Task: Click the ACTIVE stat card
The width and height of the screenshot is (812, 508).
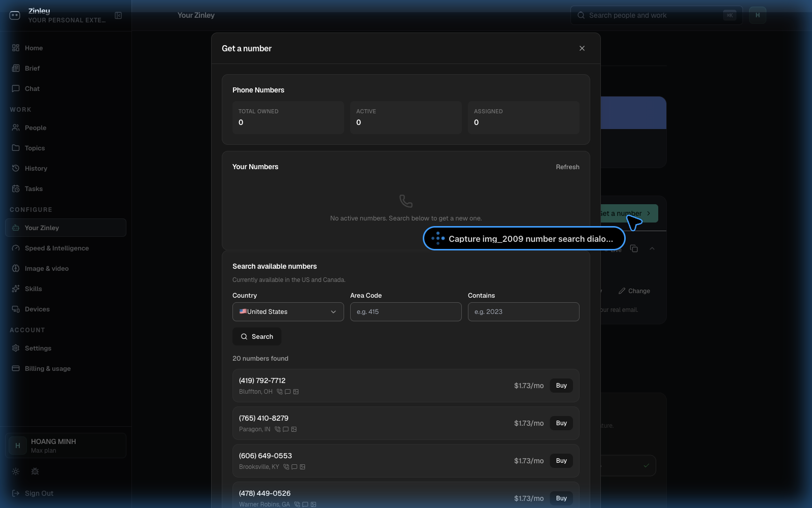Action: click(x=406, y=117)
